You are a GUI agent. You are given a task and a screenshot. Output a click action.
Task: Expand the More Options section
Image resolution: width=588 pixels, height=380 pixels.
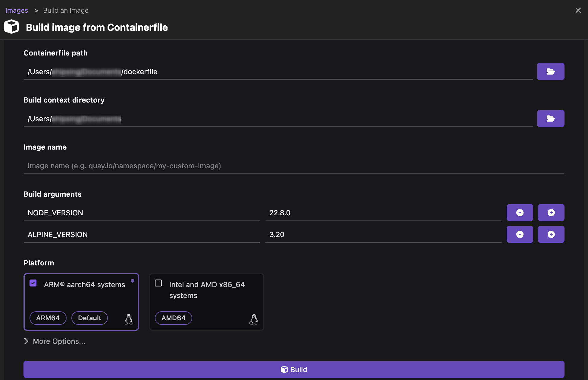coord(55,341)
